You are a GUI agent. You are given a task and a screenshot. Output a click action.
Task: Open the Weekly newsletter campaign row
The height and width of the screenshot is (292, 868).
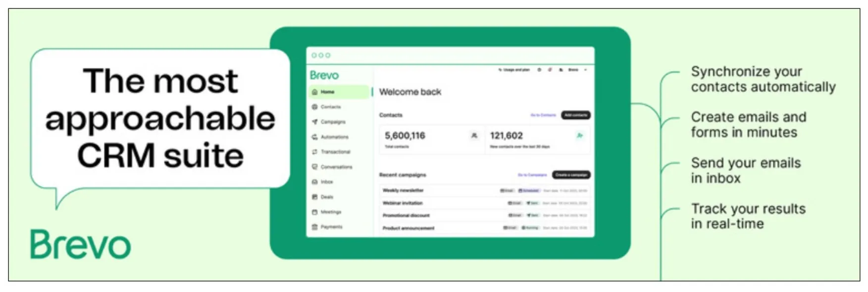[485, 190]
